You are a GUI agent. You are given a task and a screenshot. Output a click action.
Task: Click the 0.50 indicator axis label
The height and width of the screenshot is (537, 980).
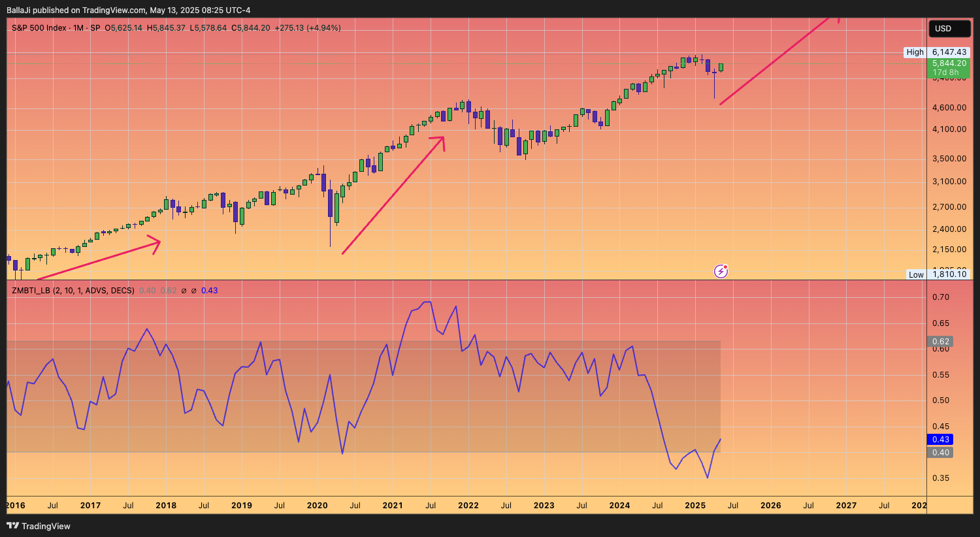point(941,400)
